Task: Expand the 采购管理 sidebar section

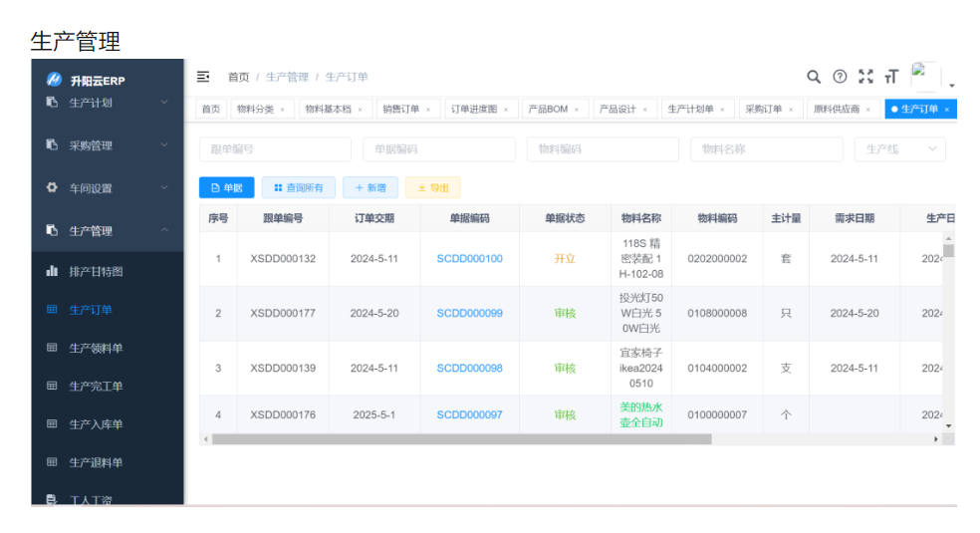Action: point(106,145)
